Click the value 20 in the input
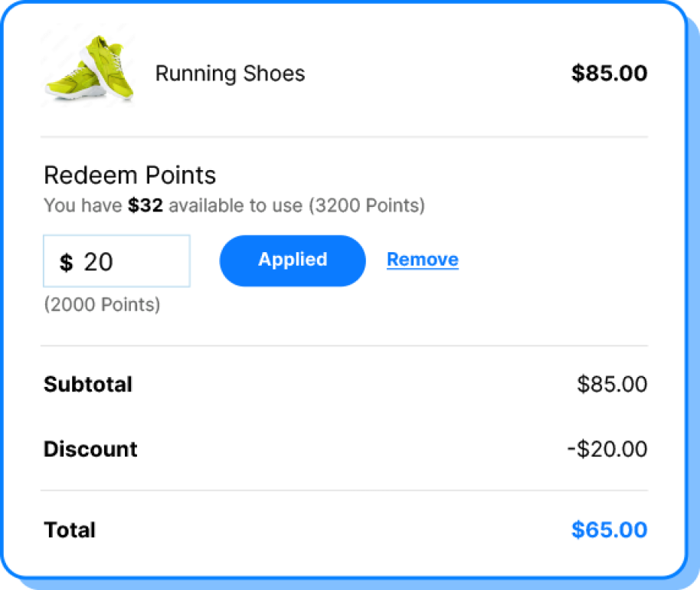This screenshot has width=700, height=590. coord(98,262)
